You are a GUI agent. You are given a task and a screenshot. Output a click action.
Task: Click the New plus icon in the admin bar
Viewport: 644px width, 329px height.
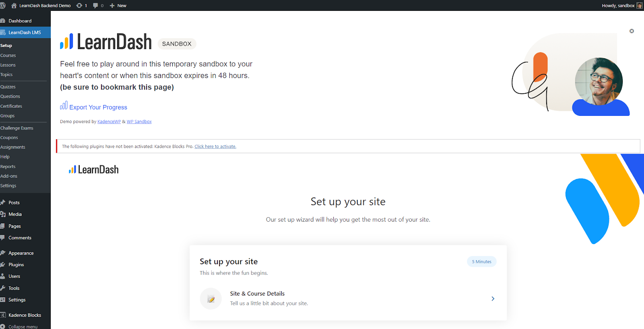coord(112,6)
